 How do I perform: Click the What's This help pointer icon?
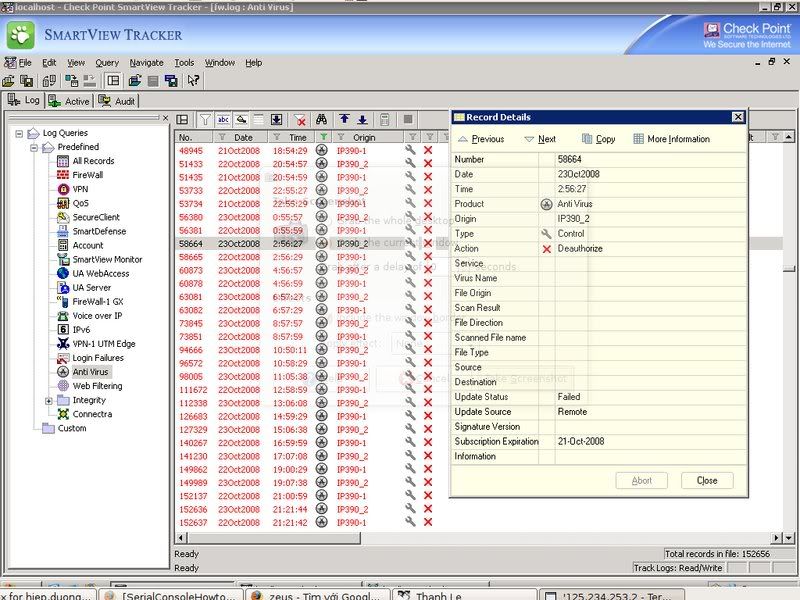(x=193, y=81)
